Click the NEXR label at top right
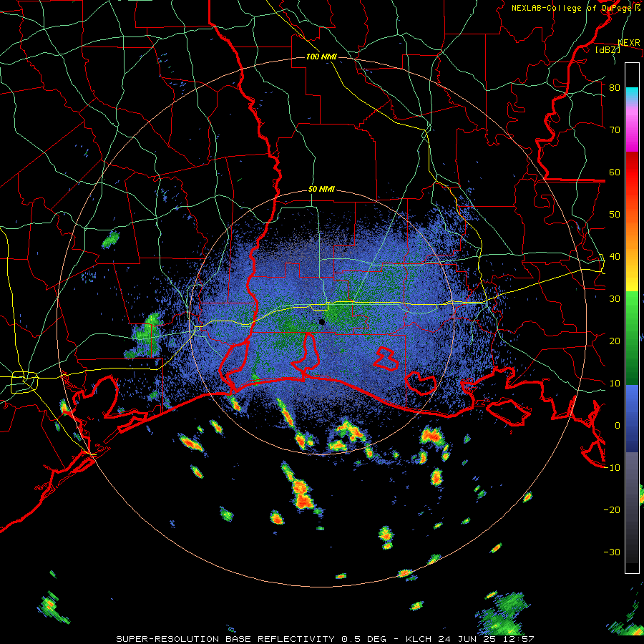The image size is (644, 644). point(629,43)
